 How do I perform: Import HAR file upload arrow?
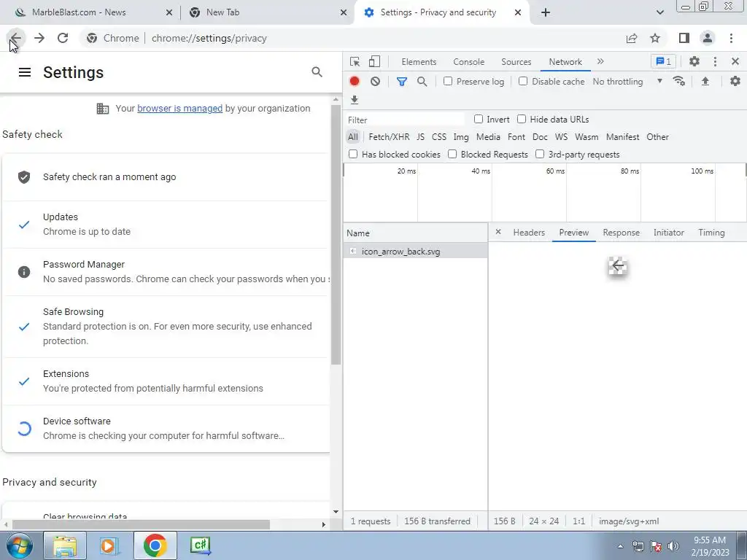[x=705, y=82]
